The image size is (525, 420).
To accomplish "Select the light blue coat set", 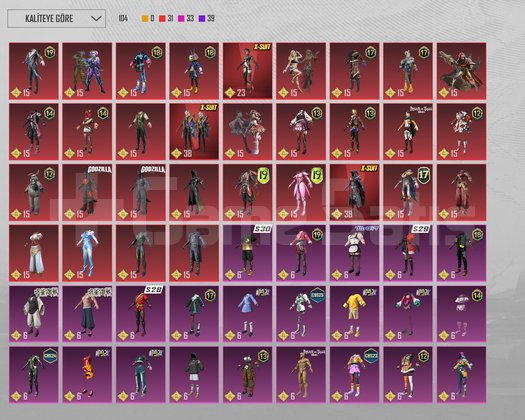I will 247,314.
